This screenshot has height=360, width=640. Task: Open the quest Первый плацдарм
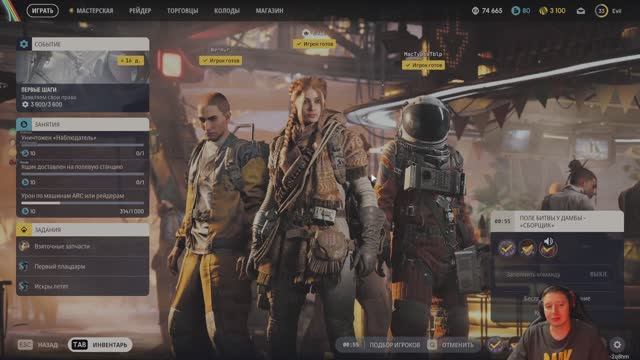click(x=82, y=266)
